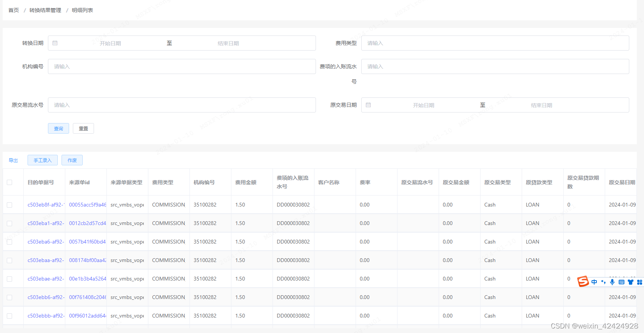The image size is (644, 333).
Task: Focus the 费项的入账流水号 input field
Action: click(495, 66)
